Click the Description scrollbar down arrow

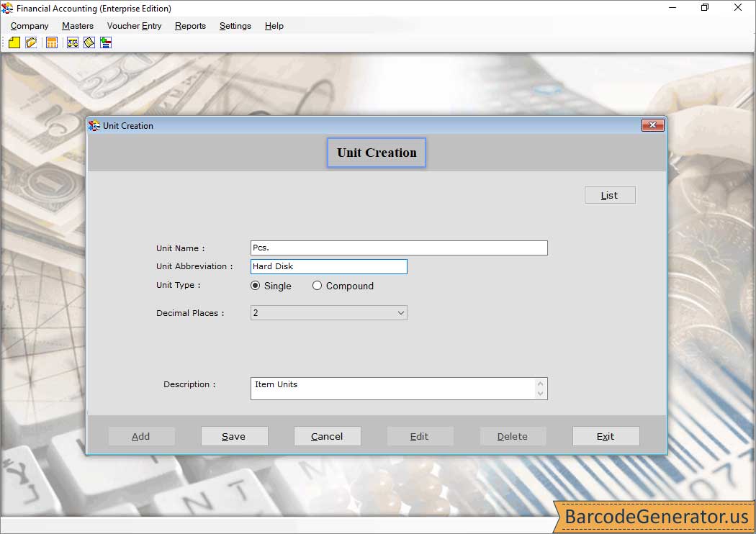[x=540, y=394]
